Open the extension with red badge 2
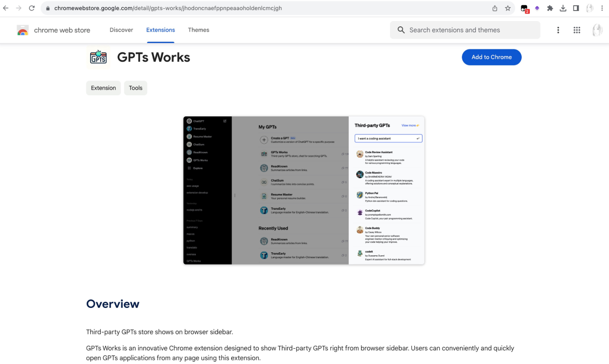 coord(525,9)
